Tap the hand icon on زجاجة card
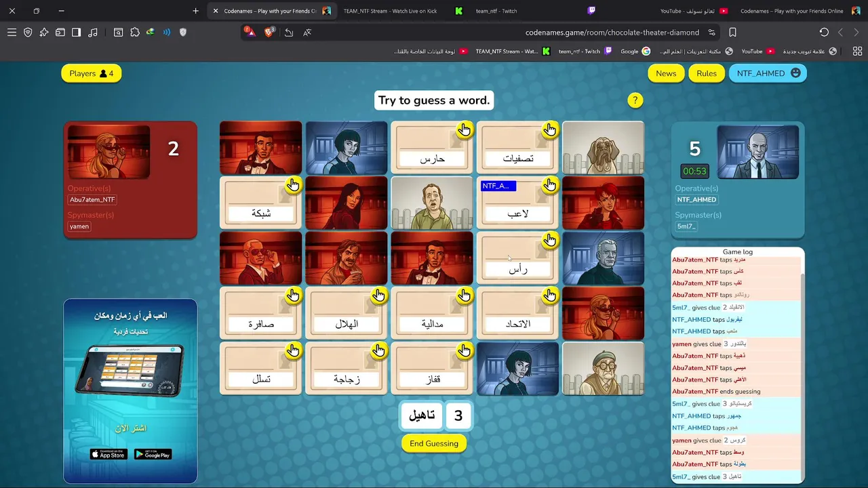This screenshot has width=868, height=488. point(378,351)
